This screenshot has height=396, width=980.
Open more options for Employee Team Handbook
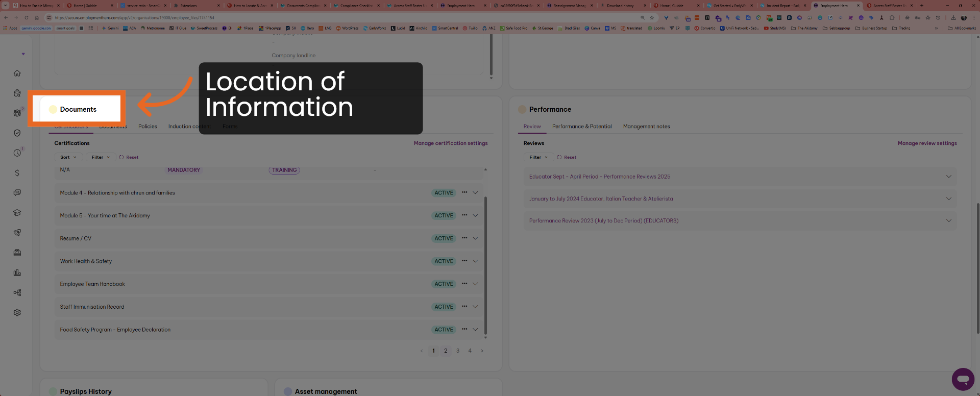(464, 283)
